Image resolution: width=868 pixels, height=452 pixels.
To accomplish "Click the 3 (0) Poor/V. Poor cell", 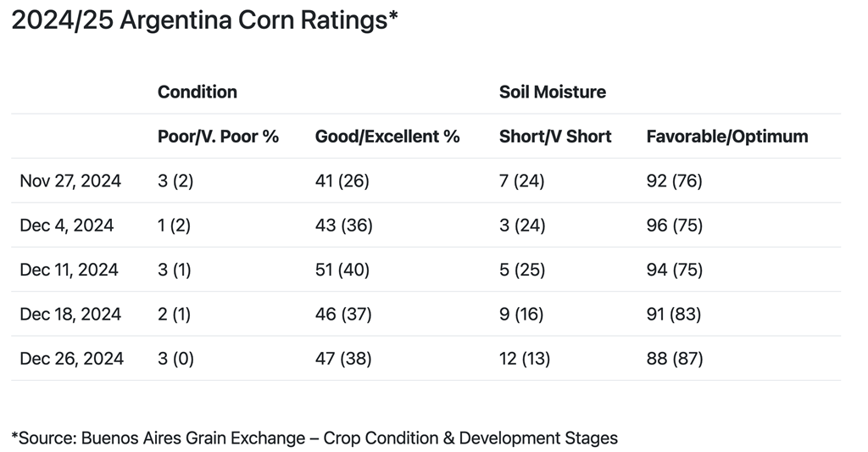I will tap(176, 359).
